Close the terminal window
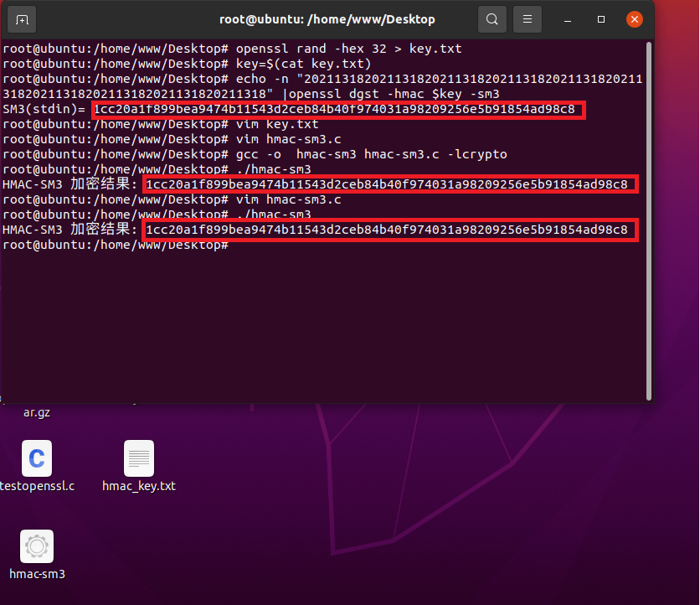The width and height of the screenshot is (700, 605). coord(635,19)
